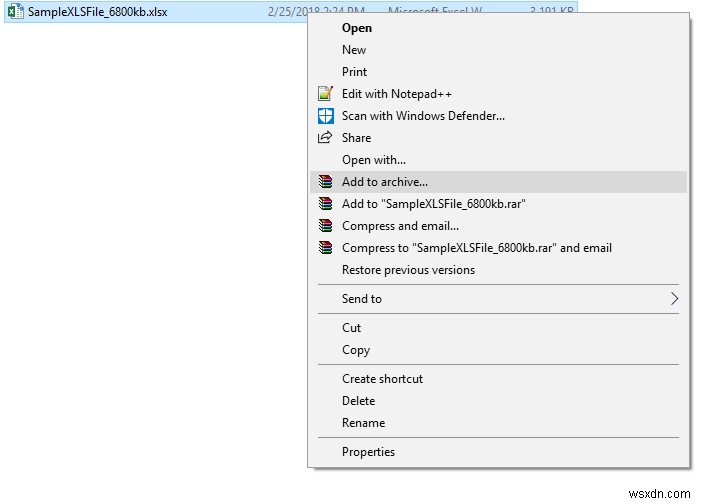Select New in the context menu
The height and width of the screenshot is (504, 702).
pos(354,50)
